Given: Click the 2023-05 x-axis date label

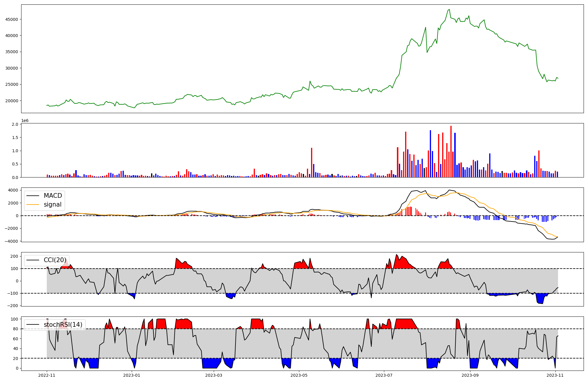Looking at the screenshot, I should pos(299,375).
